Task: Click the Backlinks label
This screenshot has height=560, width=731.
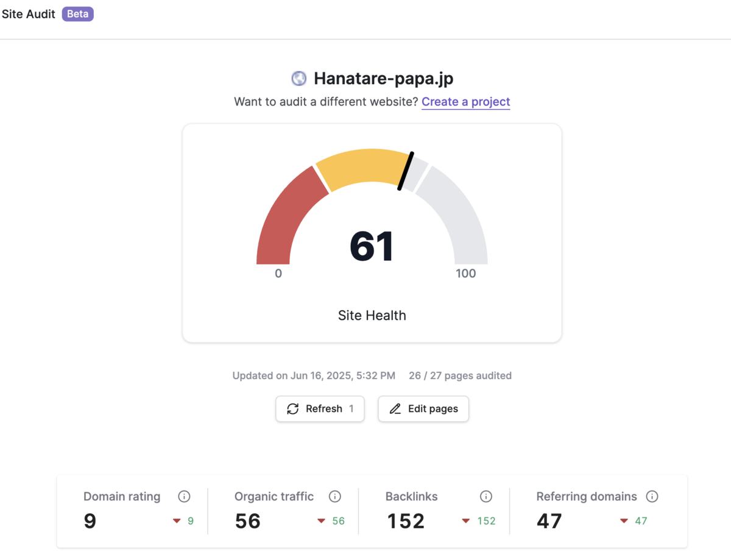Action: click(412, 497)
